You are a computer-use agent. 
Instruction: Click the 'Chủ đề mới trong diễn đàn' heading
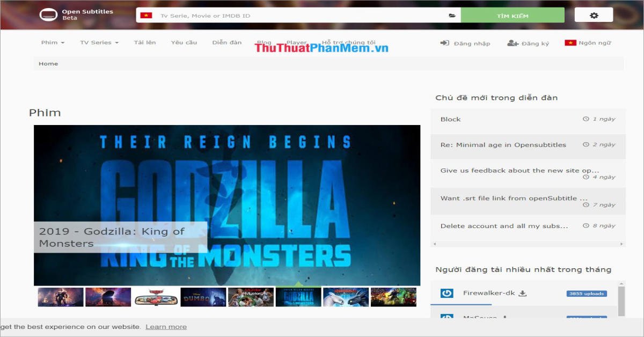[496, 98]
